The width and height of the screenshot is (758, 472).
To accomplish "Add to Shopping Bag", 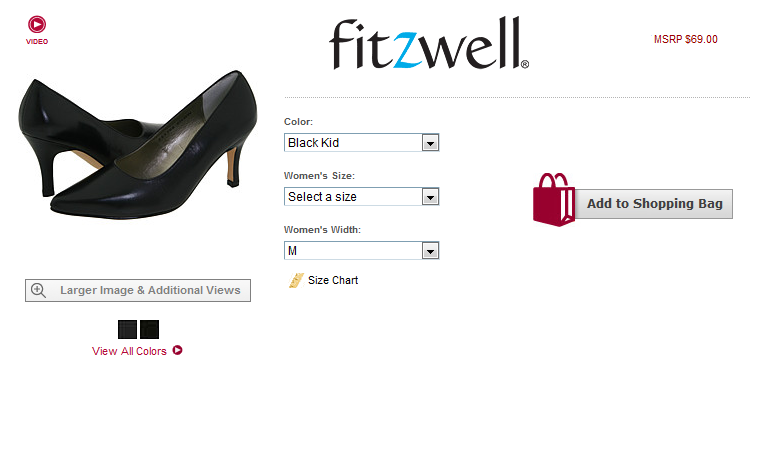I will [654, 204].
